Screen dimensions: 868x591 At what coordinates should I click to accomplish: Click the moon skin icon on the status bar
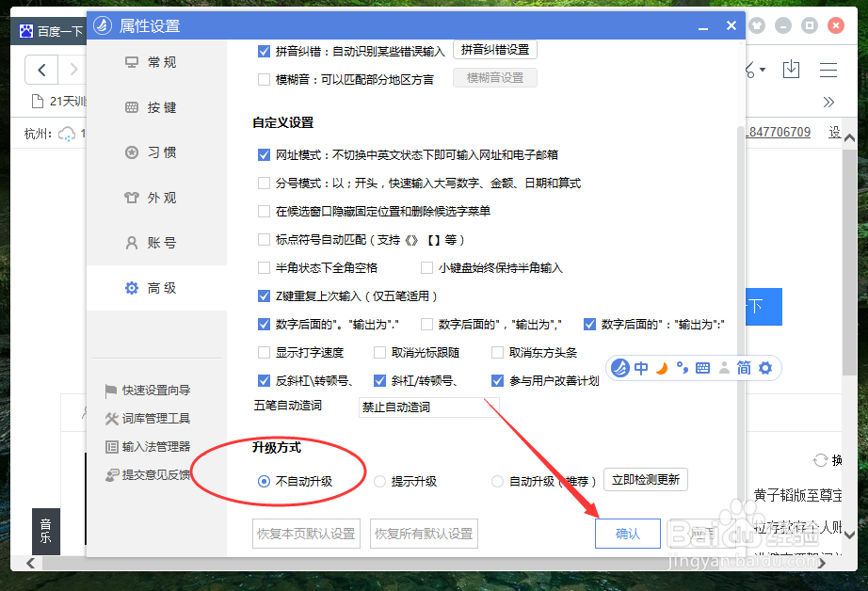(x=662, y=368)
